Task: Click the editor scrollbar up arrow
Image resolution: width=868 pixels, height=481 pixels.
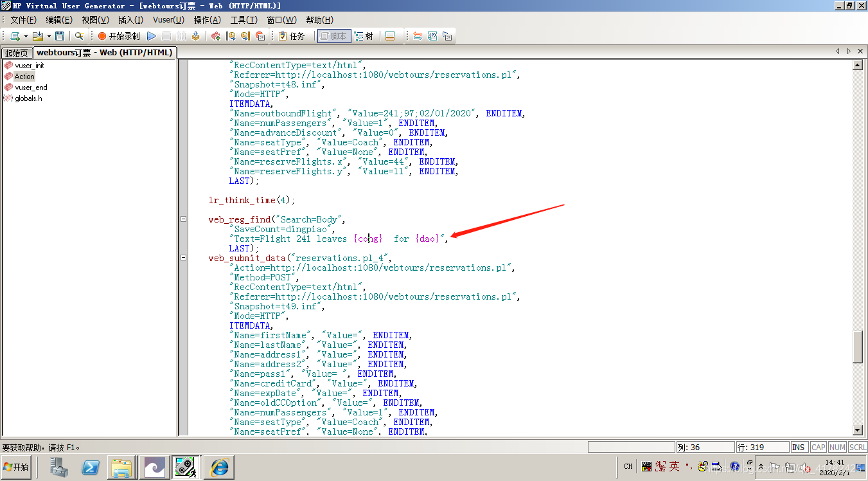Action: pyautogui.click(x=858, y=65)
